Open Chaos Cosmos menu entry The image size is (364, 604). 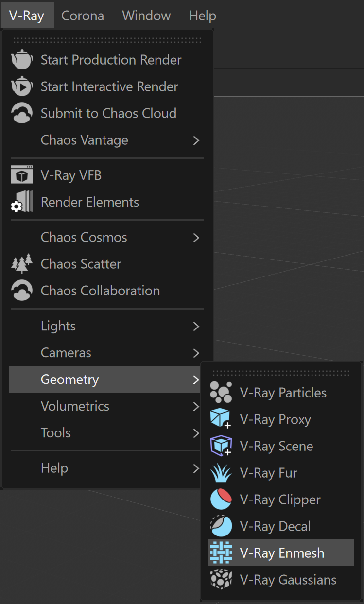click(106, 237)
